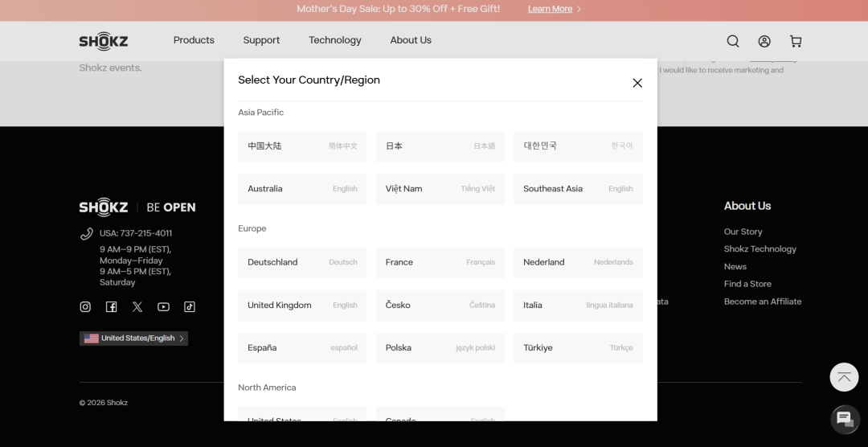Open the search icon in header
Image resolution: width=868 pixels, height=447 pixels.
tap(733, 41)
